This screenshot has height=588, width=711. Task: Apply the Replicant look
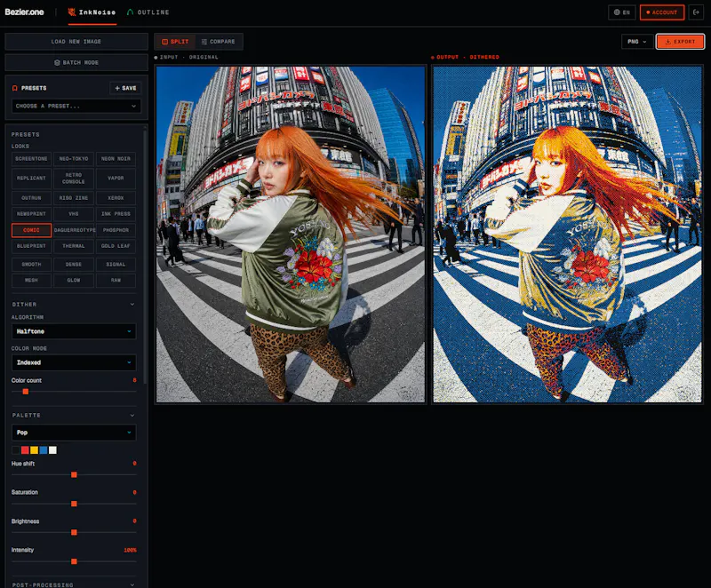coord(31,178)
